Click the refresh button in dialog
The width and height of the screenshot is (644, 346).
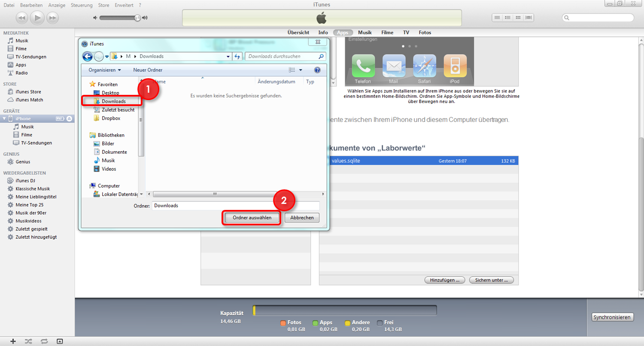click(x=237, y=56)
